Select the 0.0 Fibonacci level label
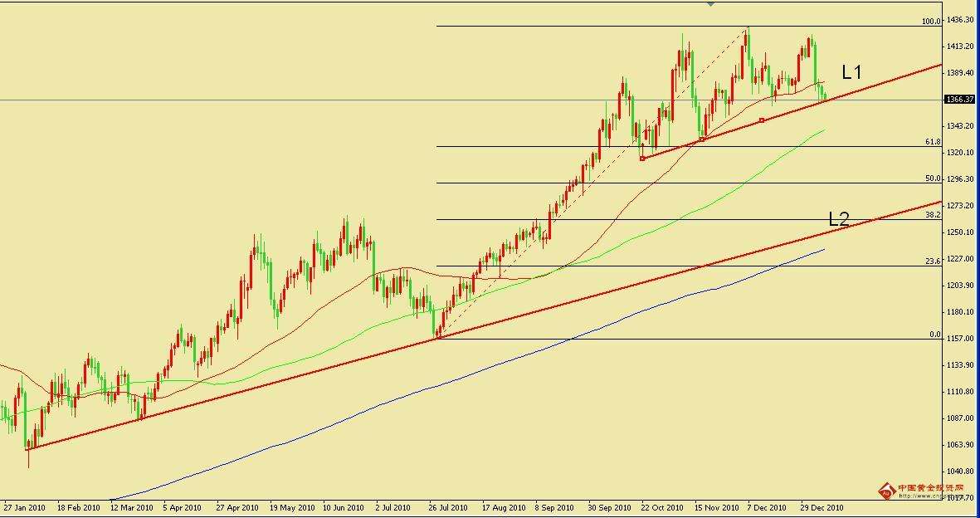The image size is (980, 518). click(x=934, y=335)
